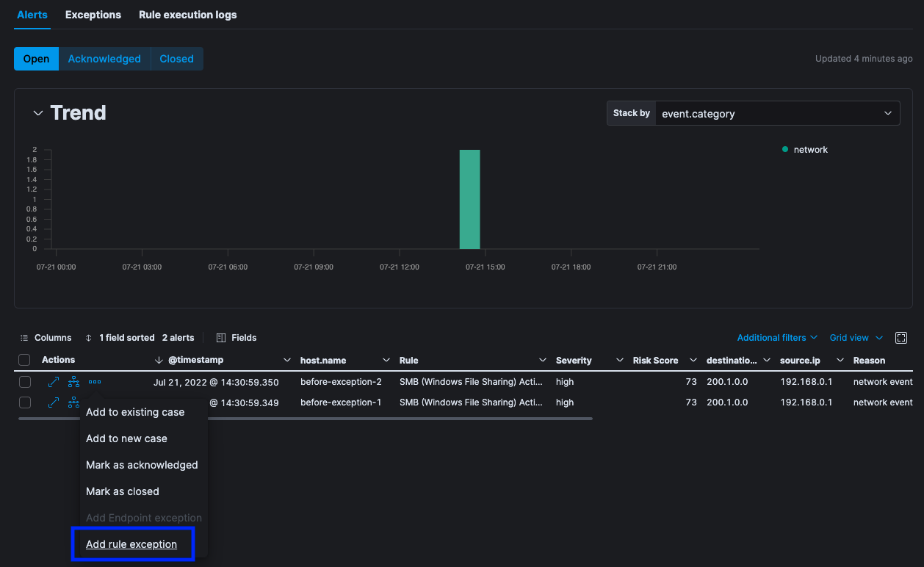The image size is (924, 567).
Task: Sort by @timestamp arrow in header
Action: [159, 361]
